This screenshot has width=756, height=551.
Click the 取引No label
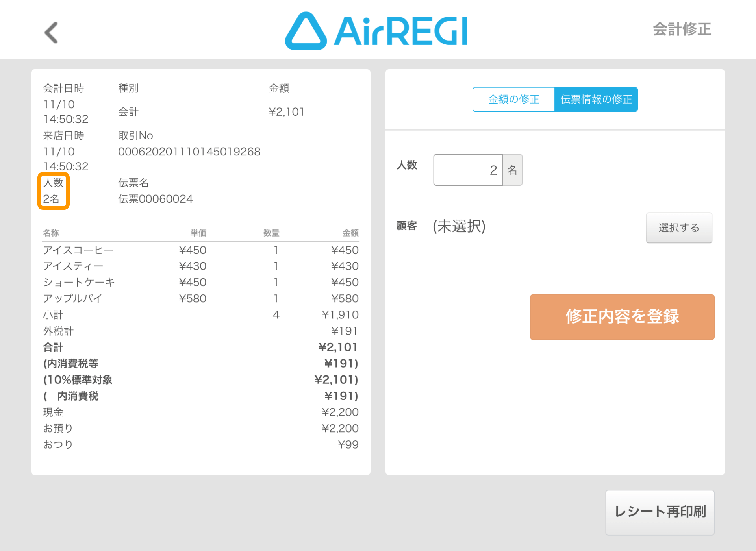click(x=135, y=135)
